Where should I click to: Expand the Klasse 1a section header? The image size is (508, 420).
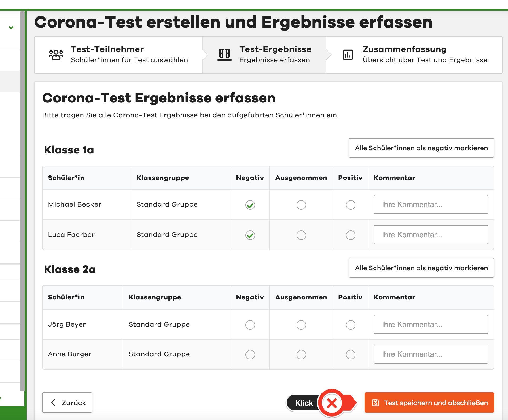click(69, 149)
